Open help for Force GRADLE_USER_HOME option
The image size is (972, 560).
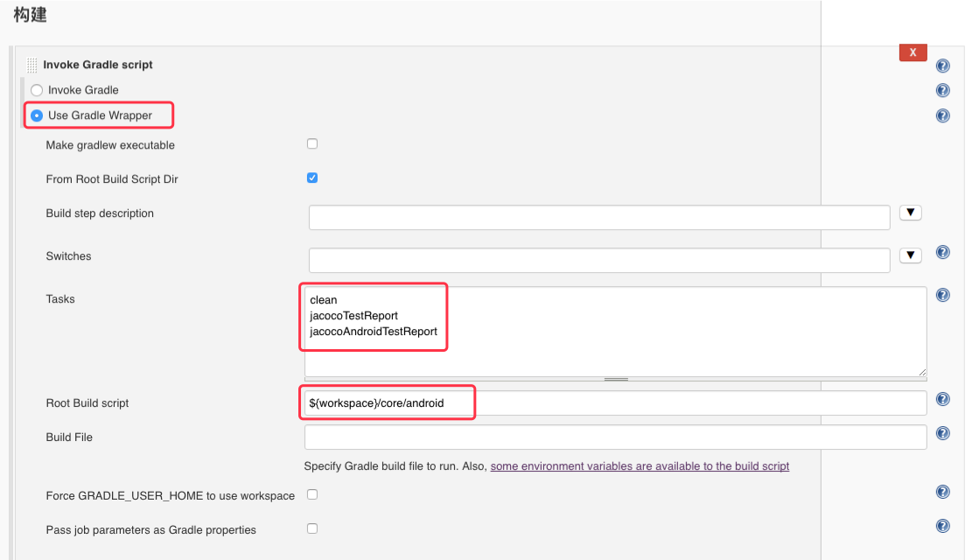[x=942, y=493]
